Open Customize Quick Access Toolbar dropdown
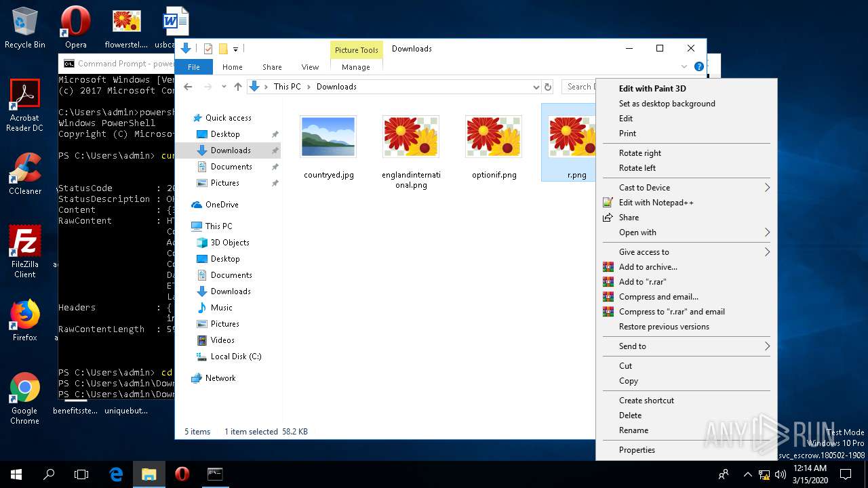This screenshot has height=488, width=868. [x=235, y=49]
